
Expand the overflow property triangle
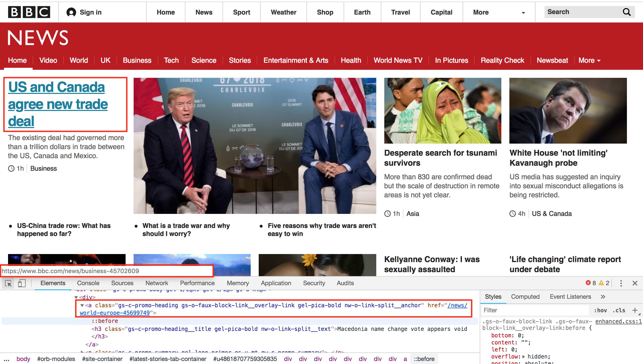524,356
